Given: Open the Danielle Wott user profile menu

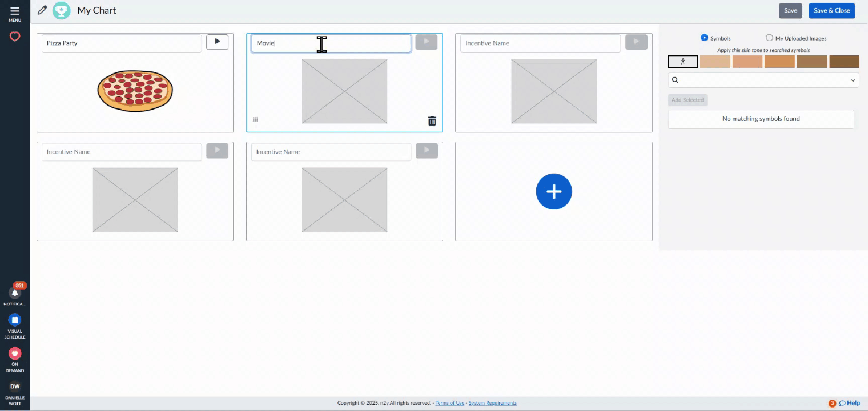Looking at the screenshot, I should coord(15,386).
